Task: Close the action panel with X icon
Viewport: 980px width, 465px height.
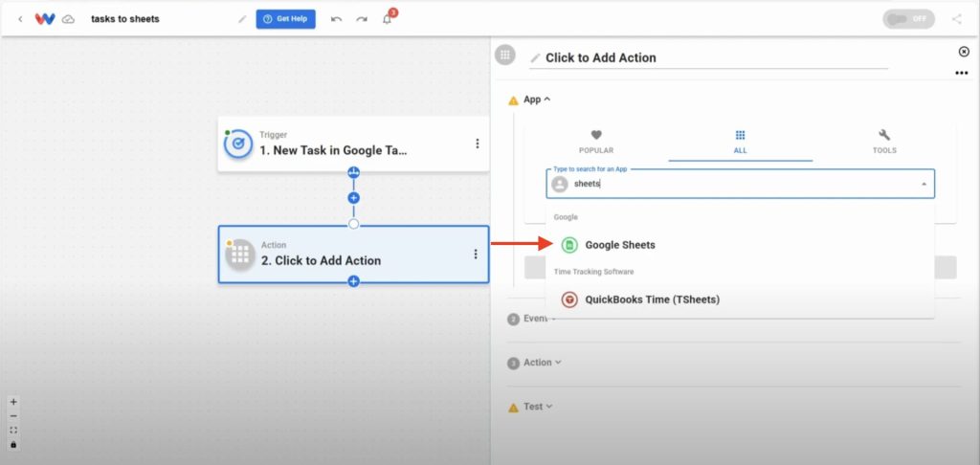Action: tap(964, 52)
